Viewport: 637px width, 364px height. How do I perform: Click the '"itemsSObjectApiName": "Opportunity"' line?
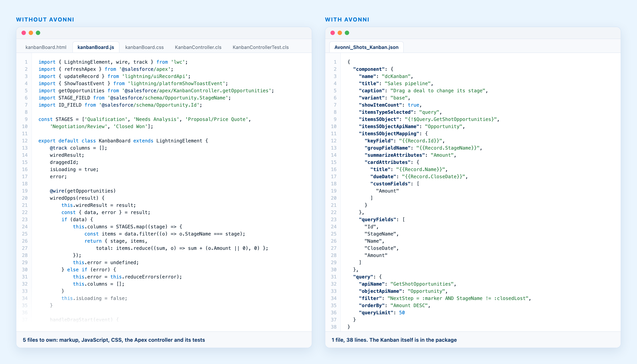(412, 127)
